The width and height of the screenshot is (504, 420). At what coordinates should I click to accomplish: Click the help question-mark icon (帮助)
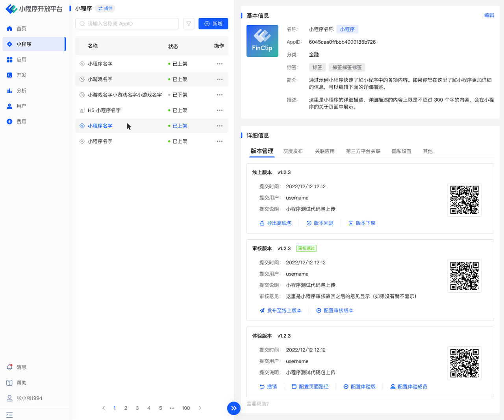(9, 383)
